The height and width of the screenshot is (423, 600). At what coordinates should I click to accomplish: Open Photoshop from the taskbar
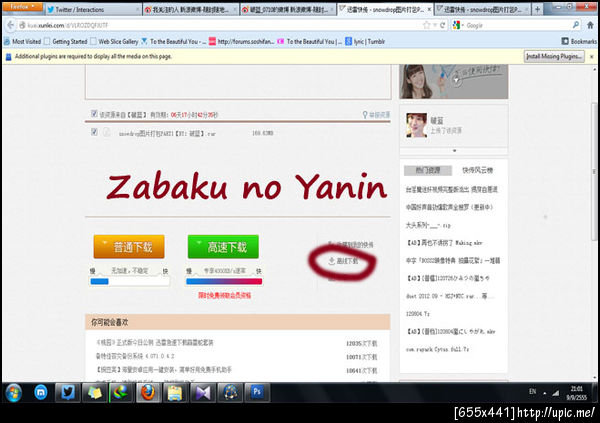coord(257,393)
